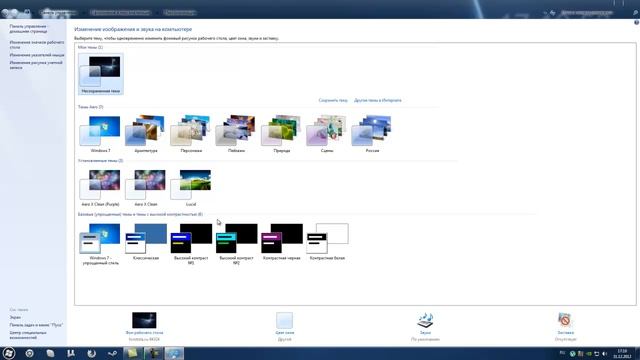Open the volume control in system tray

[604, 353]
